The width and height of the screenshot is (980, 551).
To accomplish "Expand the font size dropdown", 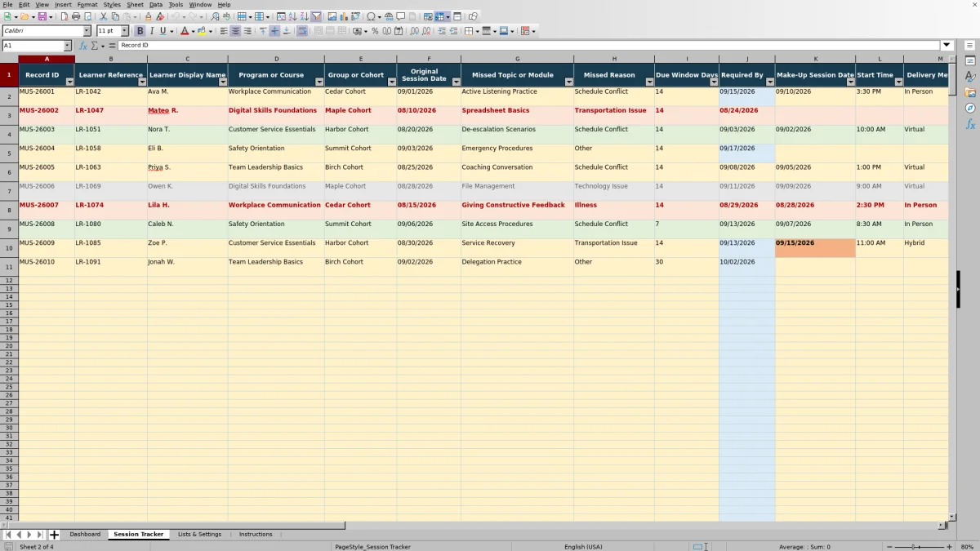I will [124, 31].
